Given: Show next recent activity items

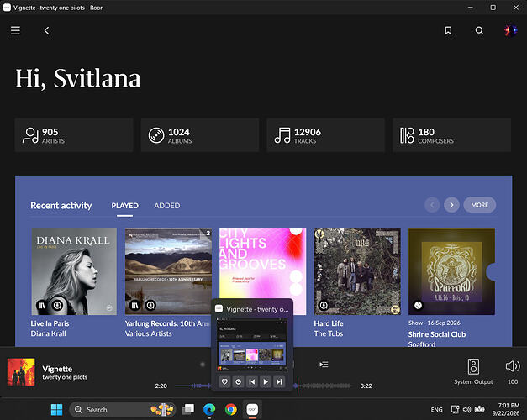Looking at the screenshot, I should coord(451,205).
